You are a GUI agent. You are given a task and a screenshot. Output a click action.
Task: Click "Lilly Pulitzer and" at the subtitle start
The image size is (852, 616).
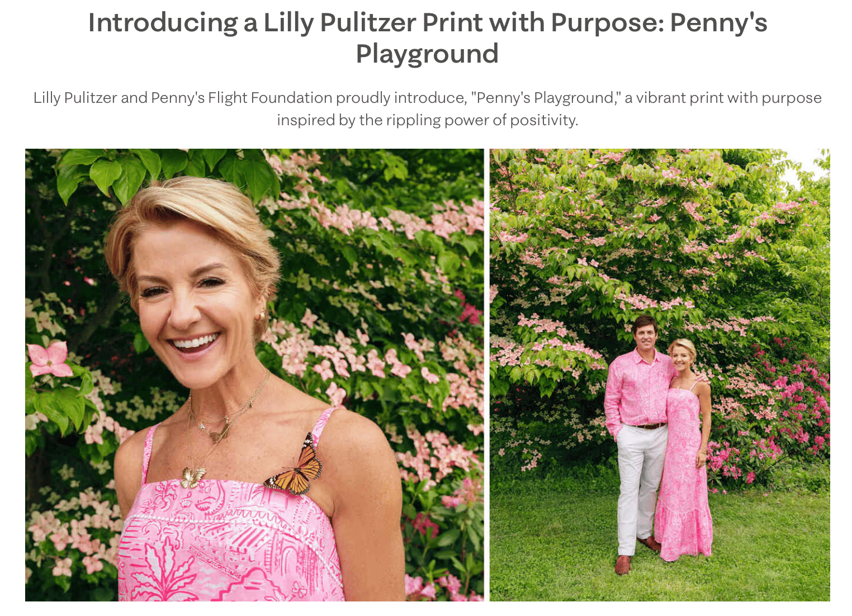click(x=91, y=98)
